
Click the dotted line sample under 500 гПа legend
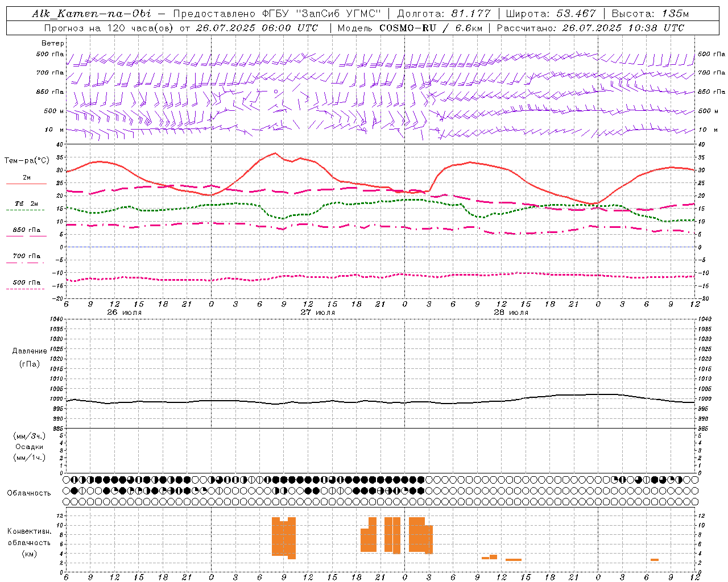pos(25,289)
